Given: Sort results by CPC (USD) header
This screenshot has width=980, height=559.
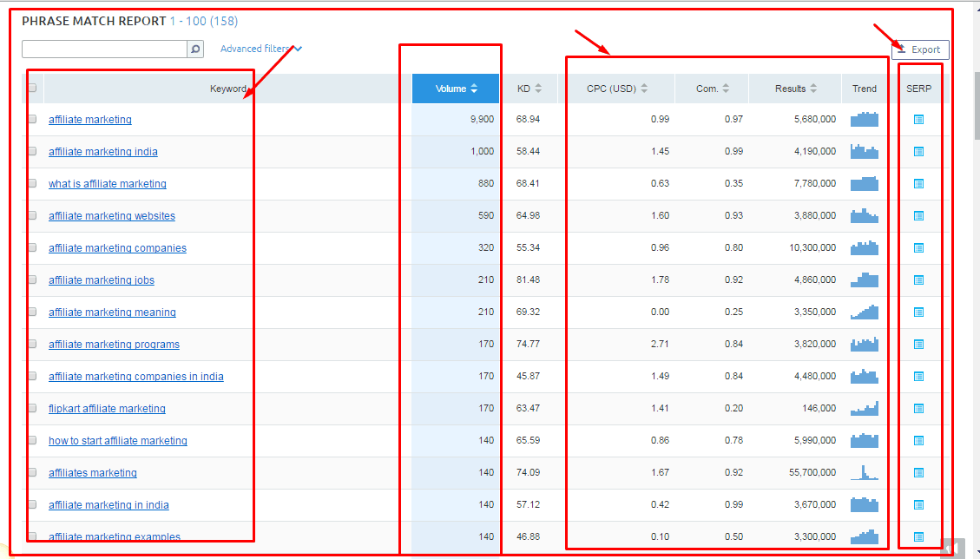Looking at the screenshot, I should tap(617, 89).
